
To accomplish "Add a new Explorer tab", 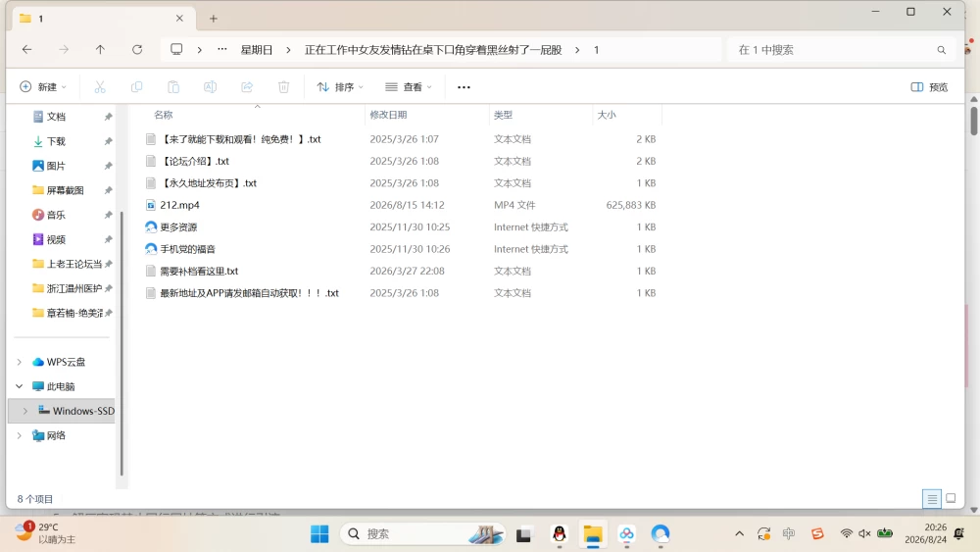I will pos(213,19).
